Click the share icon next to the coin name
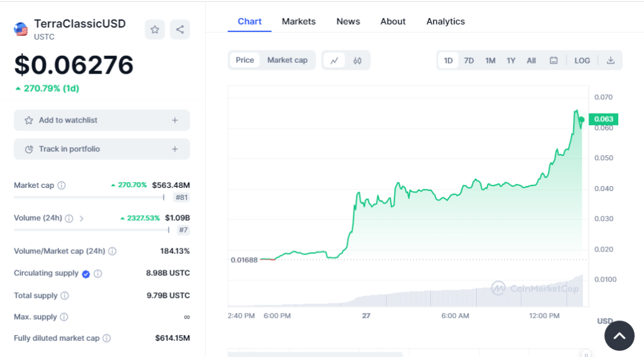The height and width of the screenshot is (357, 644). pyautogui.click(x=180, y=30)
